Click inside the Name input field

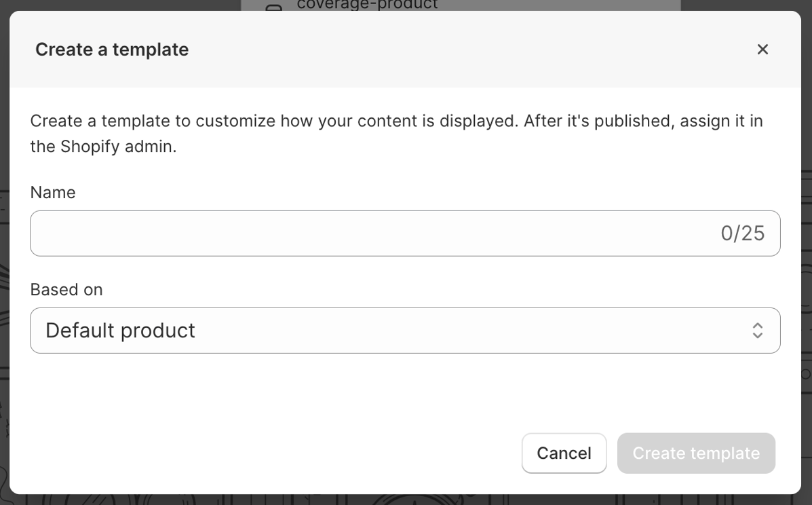pos(339,233)
